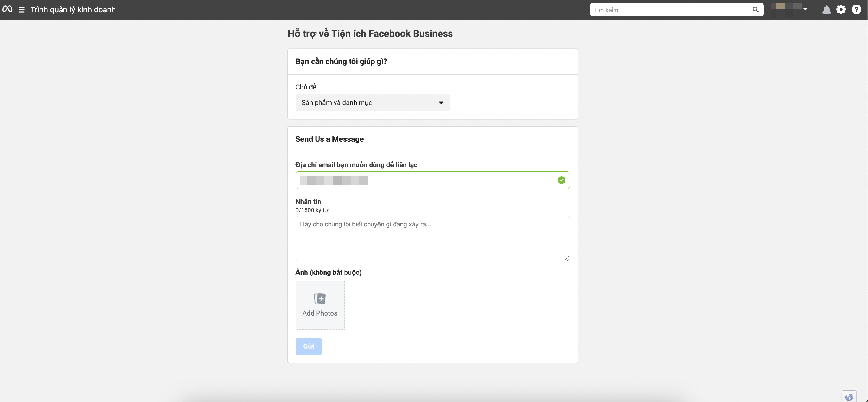Open the settings gear icon
This screenshot has width=868, height=402.
tap(841, 10)
